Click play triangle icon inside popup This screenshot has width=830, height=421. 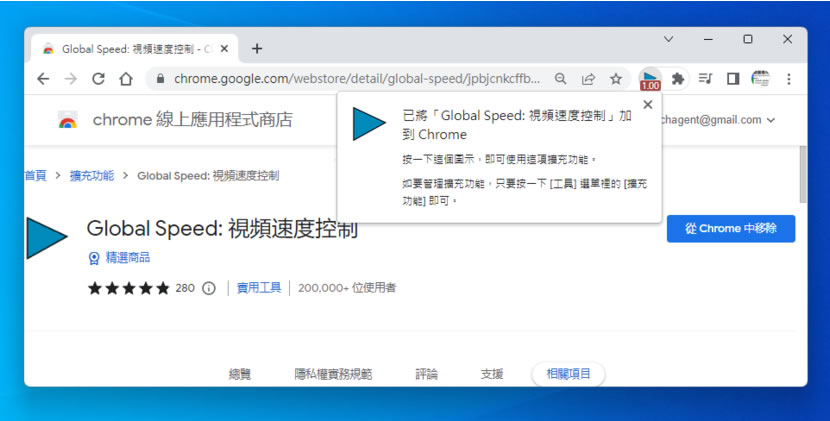[369, 124]
